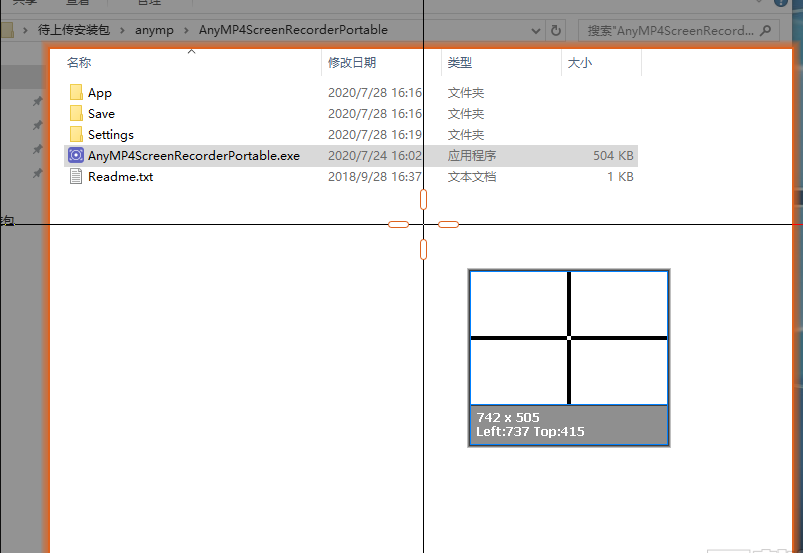Click the AnyMP4ScreenRecorderPortable.exe application icon

(x=76, y=155)
